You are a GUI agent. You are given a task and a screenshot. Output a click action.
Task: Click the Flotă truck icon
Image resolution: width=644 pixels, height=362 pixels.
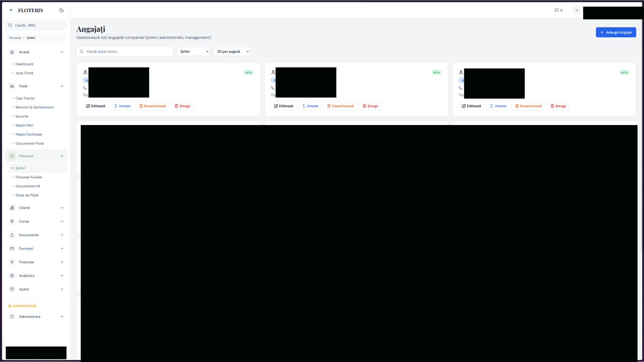coord(12,86)
